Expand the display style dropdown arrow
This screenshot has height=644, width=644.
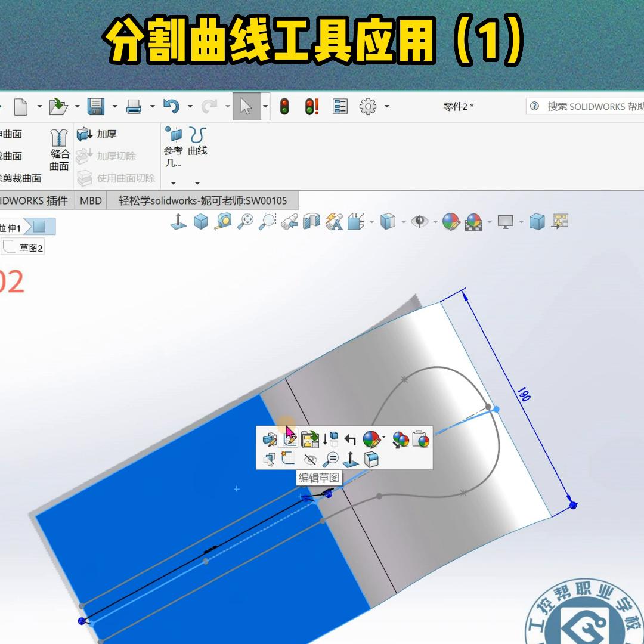click(x=402, y=222)
